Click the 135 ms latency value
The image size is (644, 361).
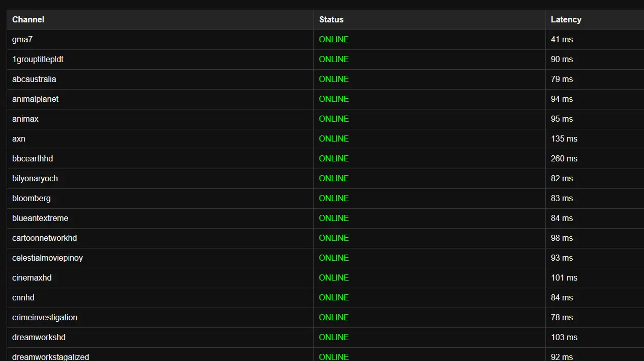564,138
